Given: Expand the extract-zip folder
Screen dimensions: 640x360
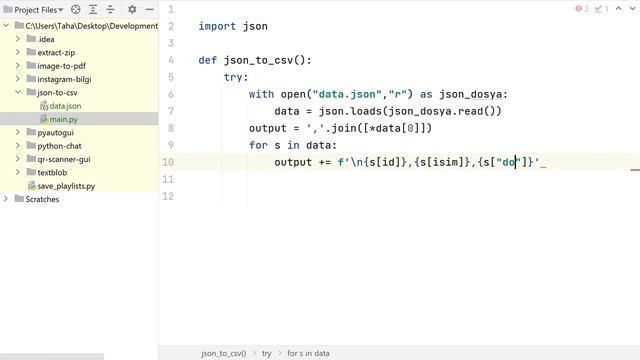Looking at the screenshot, I should click(x=18, y=52).
